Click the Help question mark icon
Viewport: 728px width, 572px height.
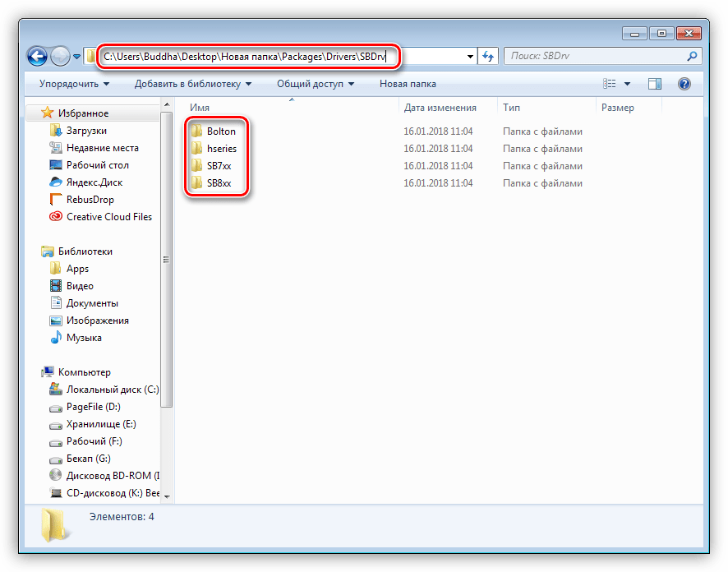[x=684, y=84]
